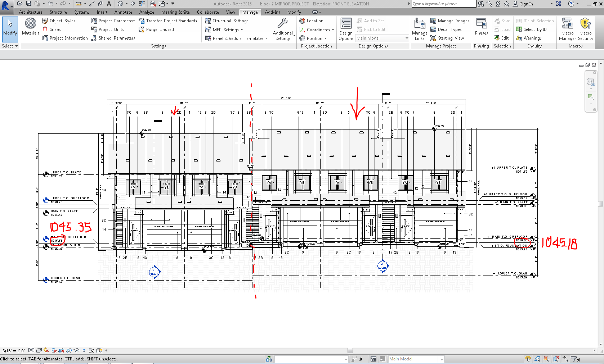Open the Phases dialog
Screen dimensions: 604x364
pyautogui.click(x=481, y=27)
